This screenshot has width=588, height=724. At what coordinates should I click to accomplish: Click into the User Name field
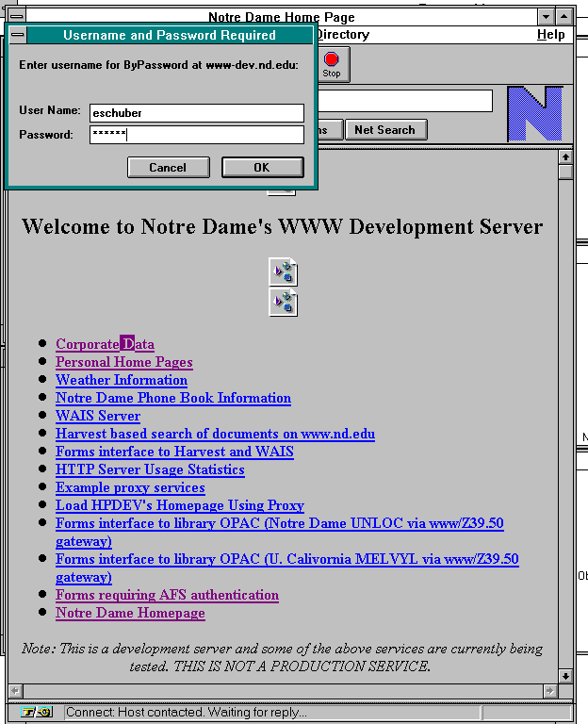(197, 113)
